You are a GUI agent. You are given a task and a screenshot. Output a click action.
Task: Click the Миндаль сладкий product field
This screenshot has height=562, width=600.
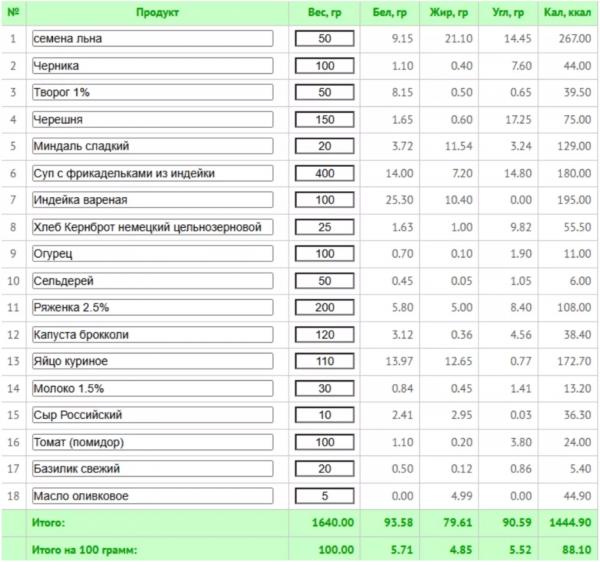153,146
